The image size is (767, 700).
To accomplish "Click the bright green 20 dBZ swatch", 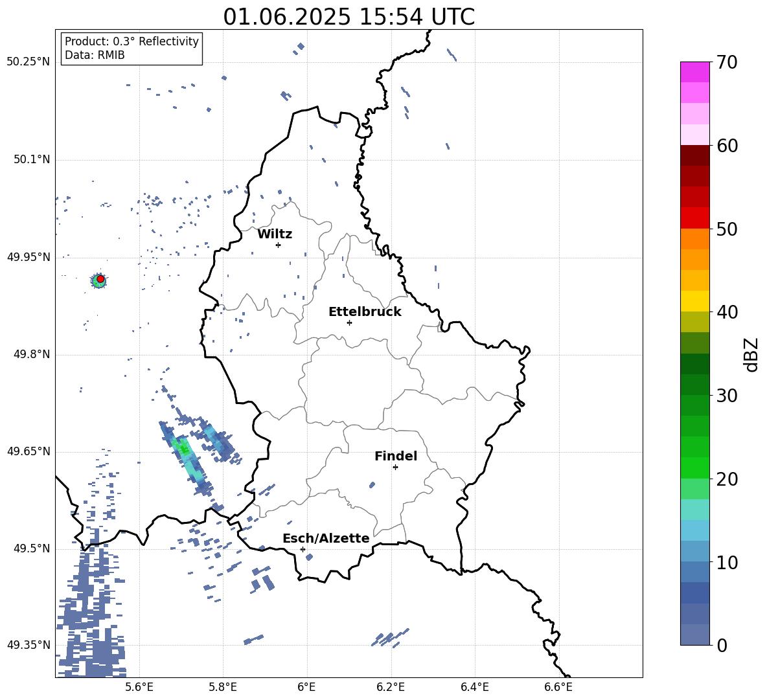I will 694,468.
